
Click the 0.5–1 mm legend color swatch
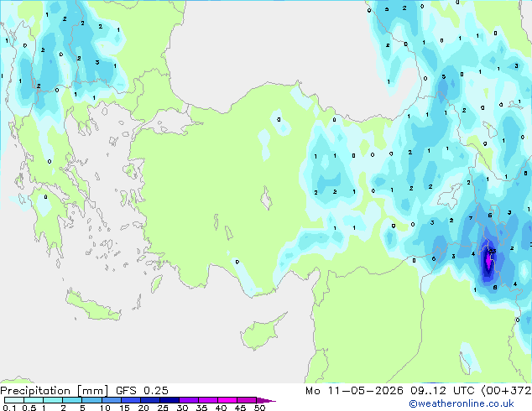pyautogui.click(x=34, y=400)
